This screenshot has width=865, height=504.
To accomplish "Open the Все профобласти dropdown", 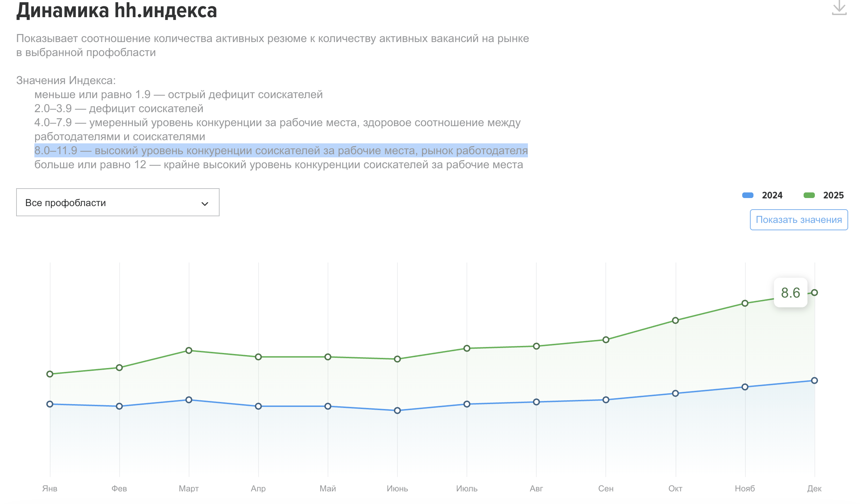I will tap(118, 203).
